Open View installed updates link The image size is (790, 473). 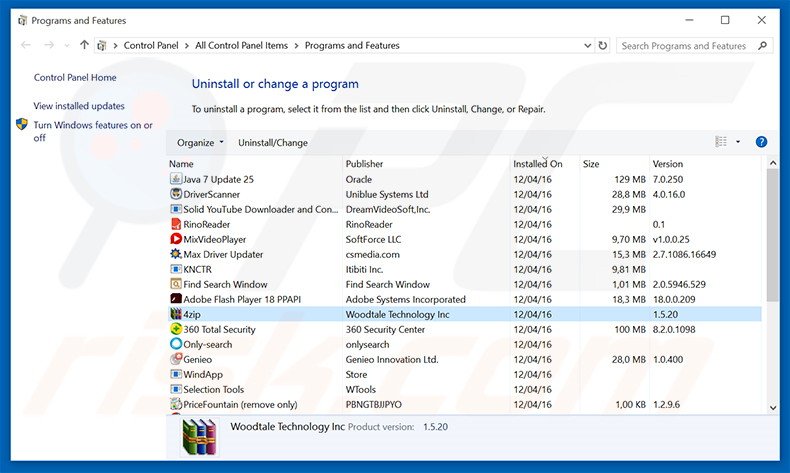[x=79, y=106]
